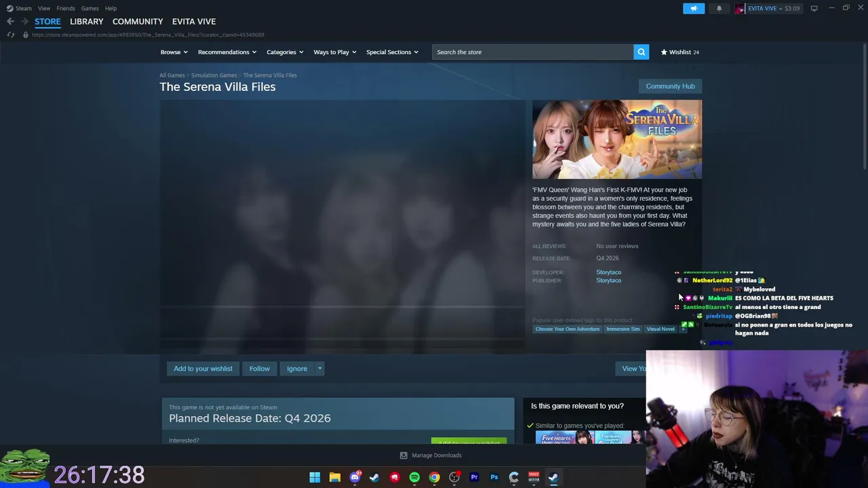
Task: Open the Help menu
Action: pyautogui.click(x=111, y=8)
